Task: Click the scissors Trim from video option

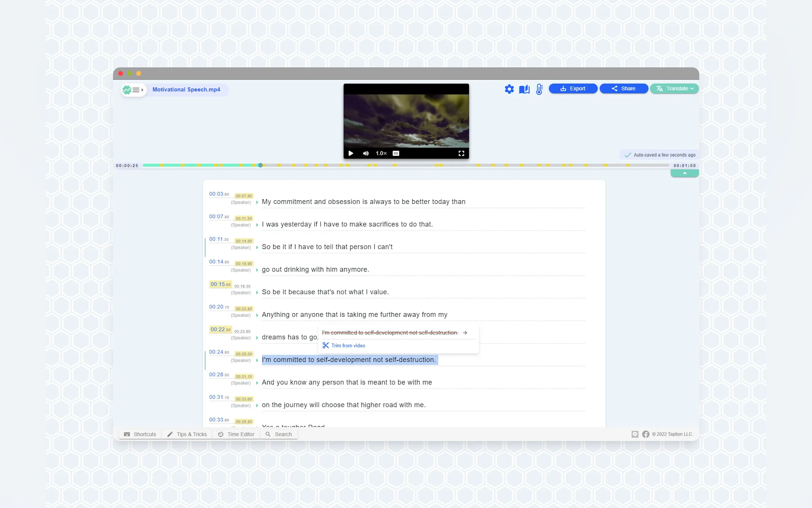Action: (344, 345)
